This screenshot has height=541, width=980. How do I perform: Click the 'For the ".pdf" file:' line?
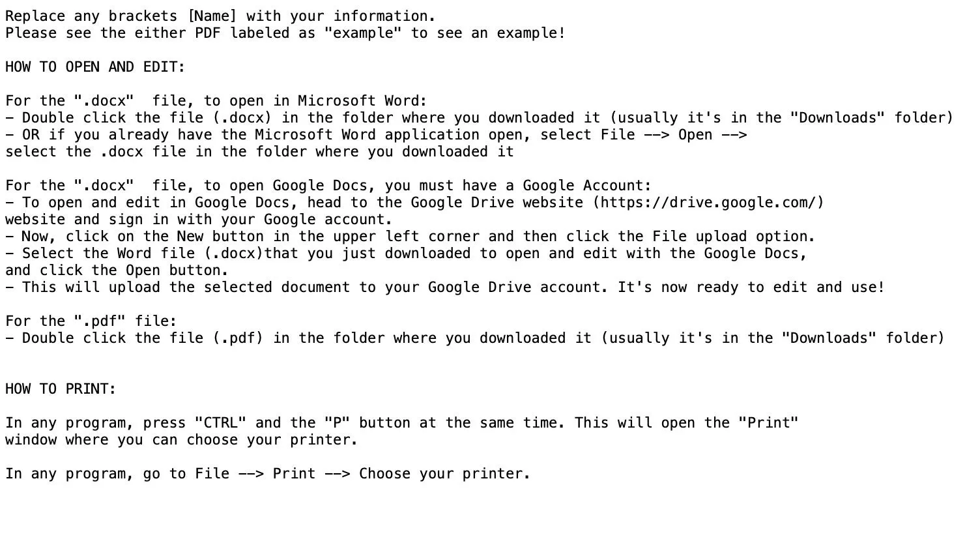click(91, 321)
